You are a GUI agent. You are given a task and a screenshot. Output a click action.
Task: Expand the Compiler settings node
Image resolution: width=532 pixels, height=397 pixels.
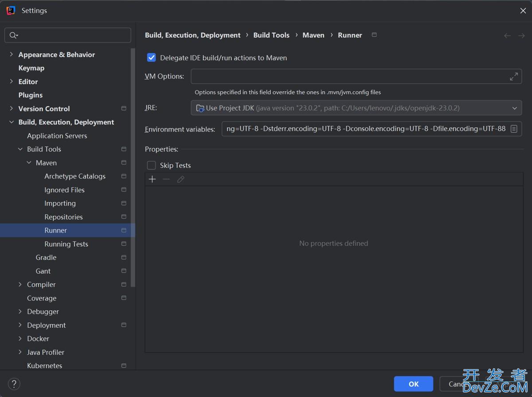(20, 284)
